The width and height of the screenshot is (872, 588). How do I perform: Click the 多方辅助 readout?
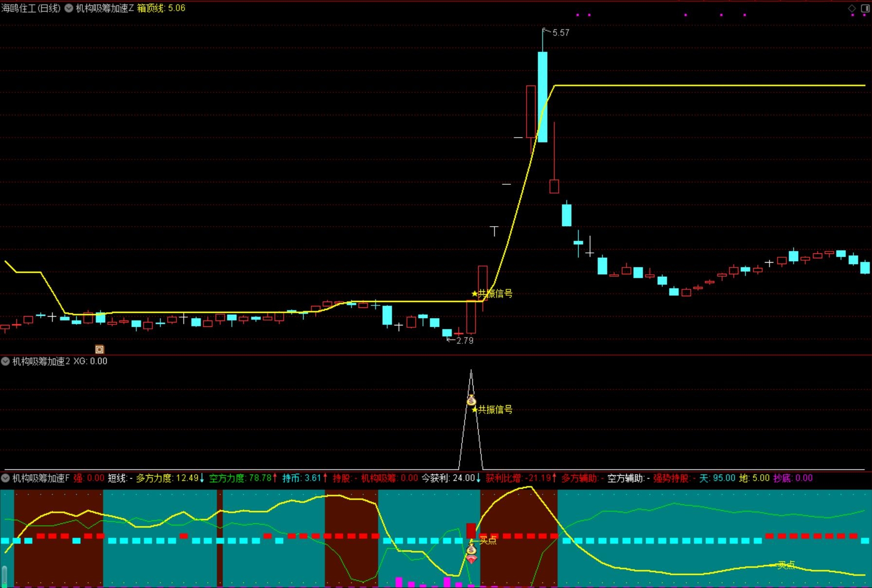(x=583, y=478)
